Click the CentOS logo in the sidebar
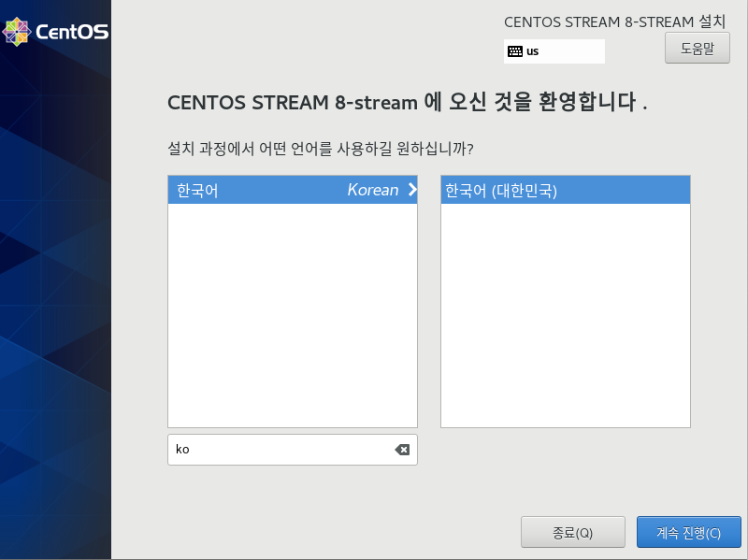Viewport: 748px width, 560px height. (55, 32)
